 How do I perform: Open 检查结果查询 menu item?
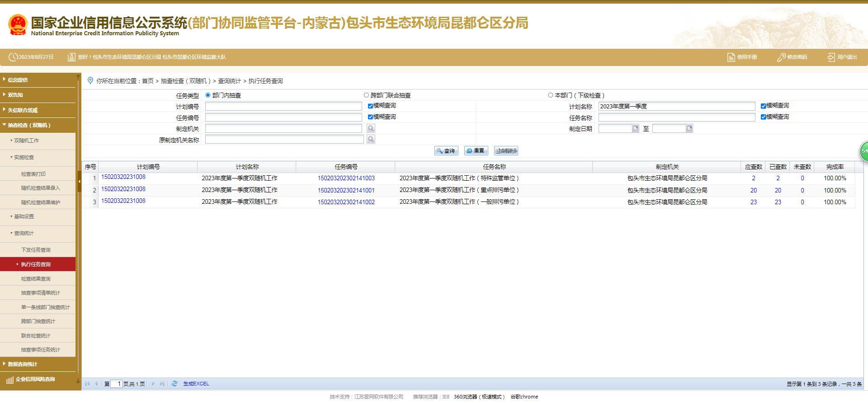(x=38, y=279)
